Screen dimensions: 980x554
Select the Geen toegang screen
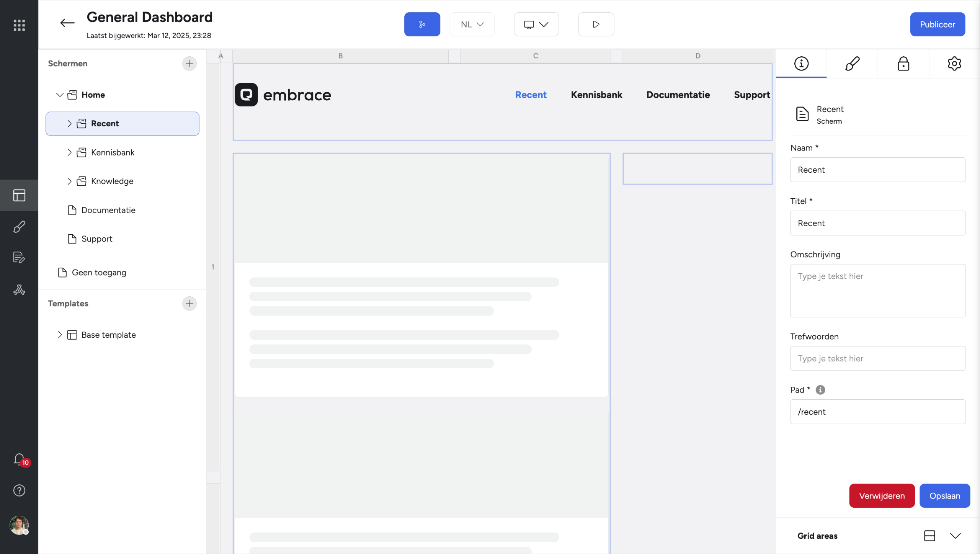click(99, 273)
